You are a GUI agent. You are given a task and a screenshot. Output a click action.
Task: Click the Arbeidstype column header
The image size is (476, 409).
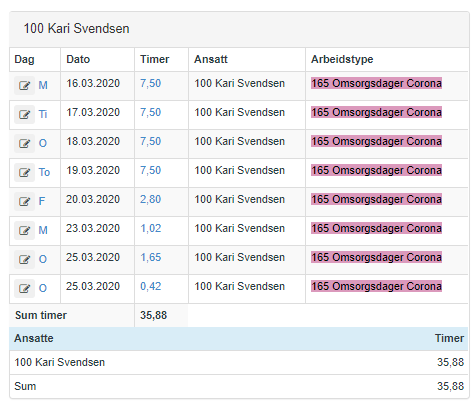coord(342,59)
